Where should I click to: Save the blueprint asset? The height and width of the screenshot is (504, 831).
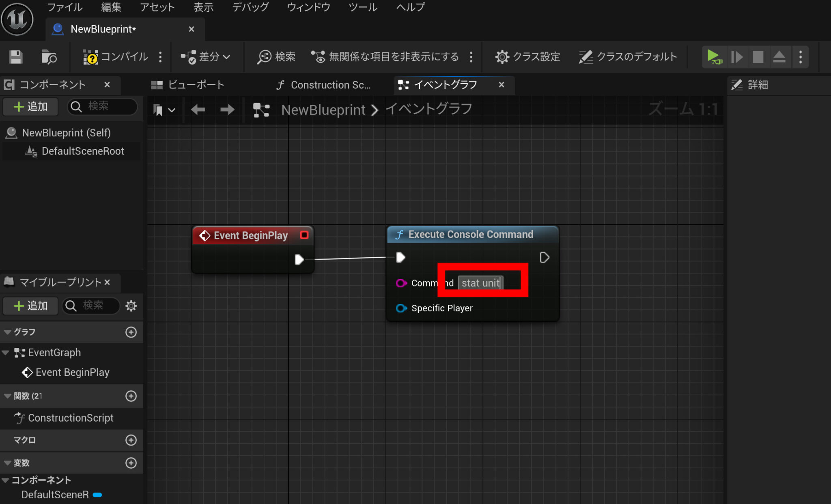click(x=15, y=57)
